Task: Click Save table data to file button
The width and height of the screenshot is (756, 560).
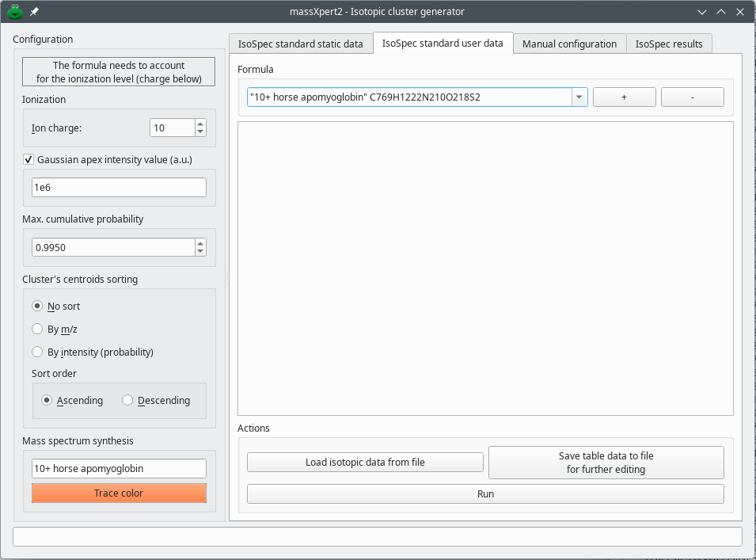Action: pos(606,463)
